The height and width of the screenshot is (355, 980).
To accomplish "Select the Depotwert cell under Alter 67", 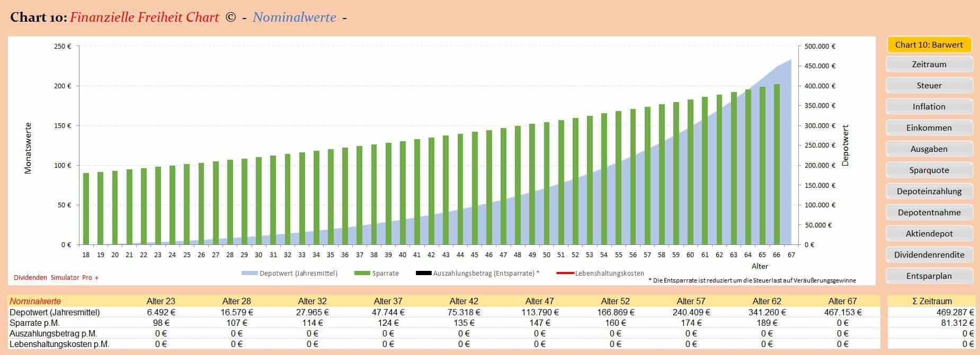I will pos(844,313).
